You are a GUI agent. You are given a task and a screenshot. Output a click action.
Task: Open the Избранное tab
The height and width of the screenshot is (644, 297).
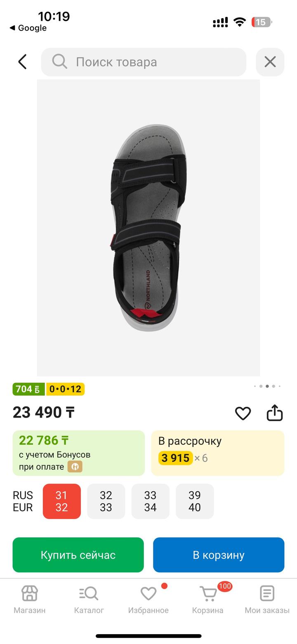[148, 599]
